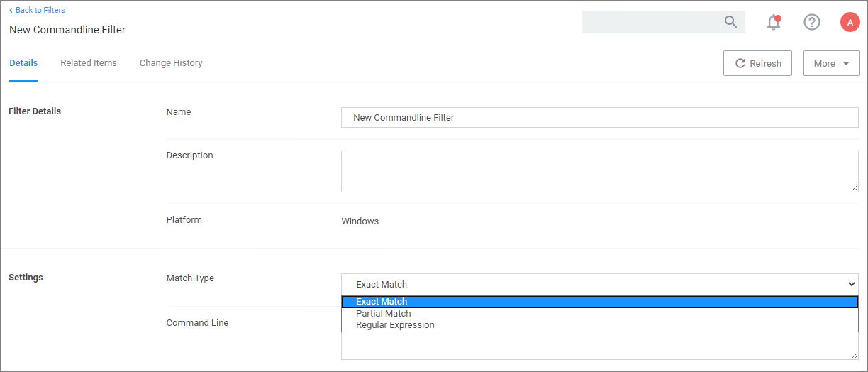Expand the More dropdown button

click(x=831, y=63)
